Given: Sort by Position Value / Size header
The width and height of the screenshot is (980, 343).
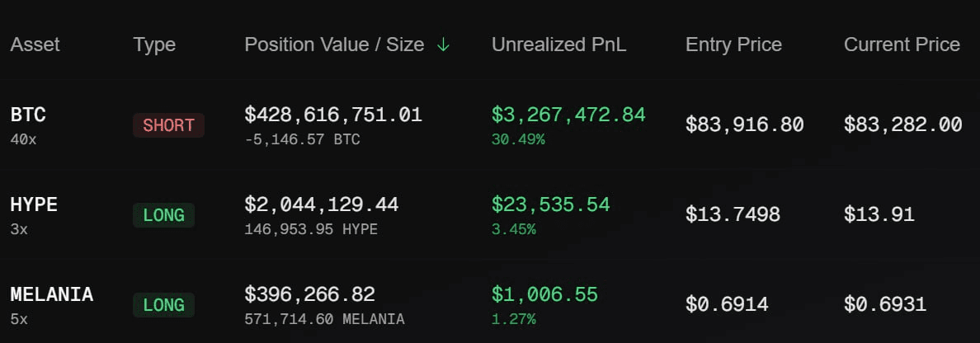Looking at the screenshot, I should [x=334, y=45].
